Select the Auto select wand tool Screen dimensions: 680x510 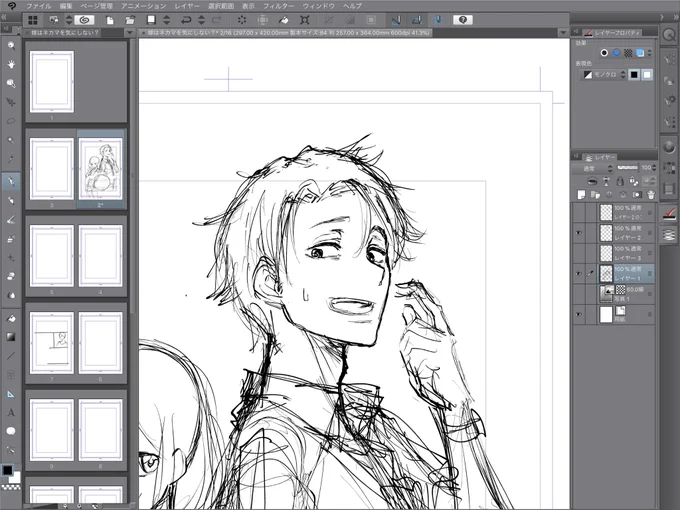(11, 140)
